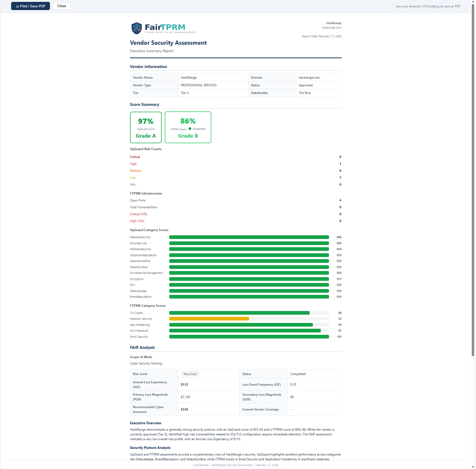Click the scrollbar down arrow
The height and width of the screenshot is (469, 476).
point(473,467)
